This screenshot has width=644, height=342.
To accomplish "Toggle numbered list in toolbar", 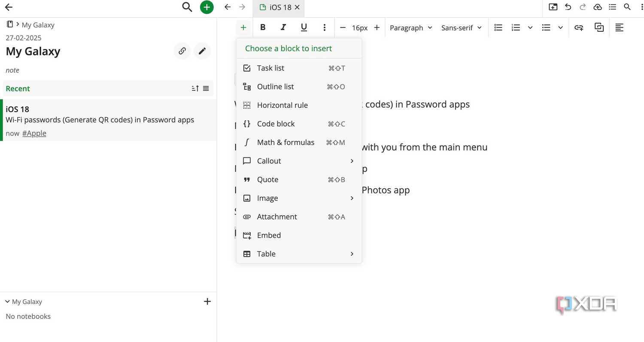I will tap(516, 27).
